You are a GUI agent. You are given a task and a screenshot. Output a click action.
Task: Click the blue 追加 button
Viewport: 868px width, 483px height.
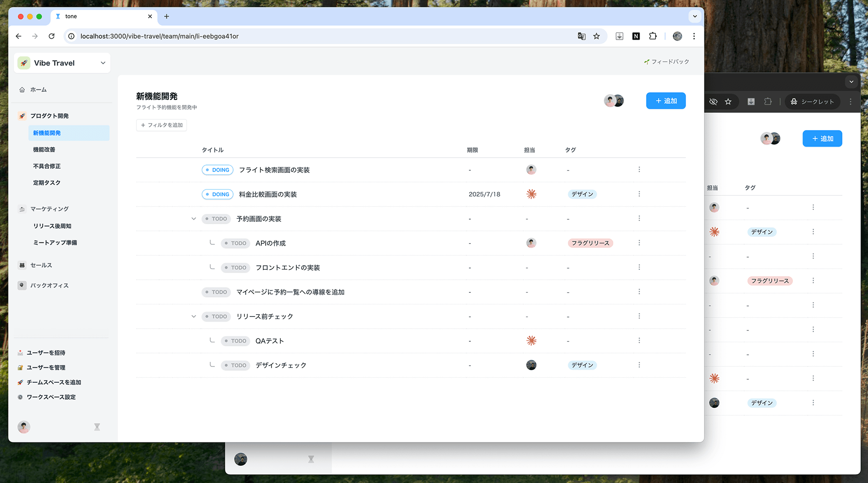pyautogui.click(x=666, y=101)
